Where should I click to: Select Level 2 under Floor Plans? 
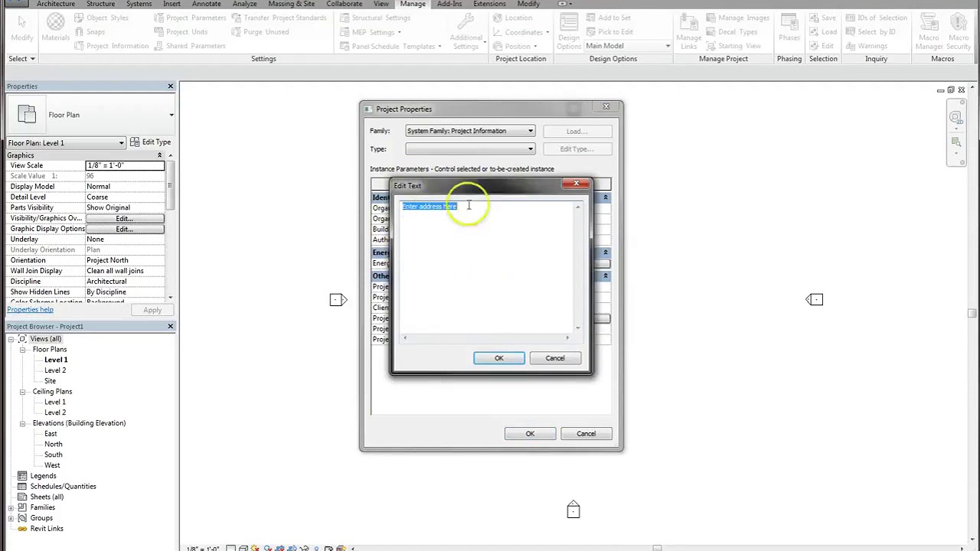[55, 370]
